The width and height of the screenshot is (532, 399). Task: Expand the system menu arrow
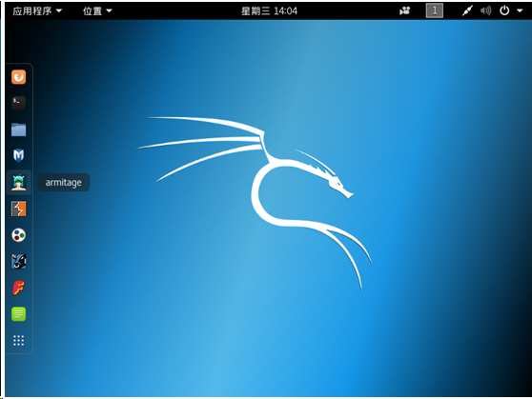(520, 10)
